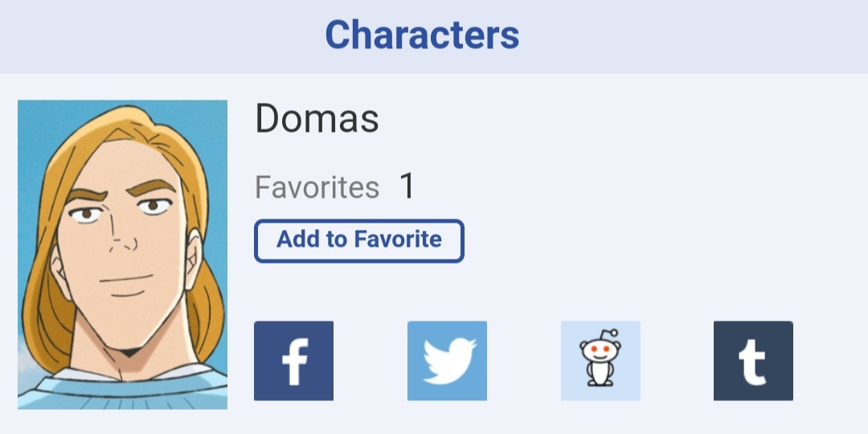868x434 pixels.
Task: Tweet about Domas using the Twitter icon
Action: click(x=447, y=361)
